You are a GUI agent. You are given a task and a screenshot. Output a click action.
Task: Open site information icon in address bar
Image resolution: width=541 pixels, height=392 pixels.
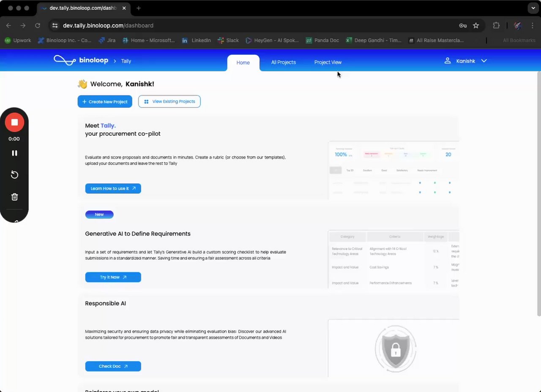click(55, 25)
